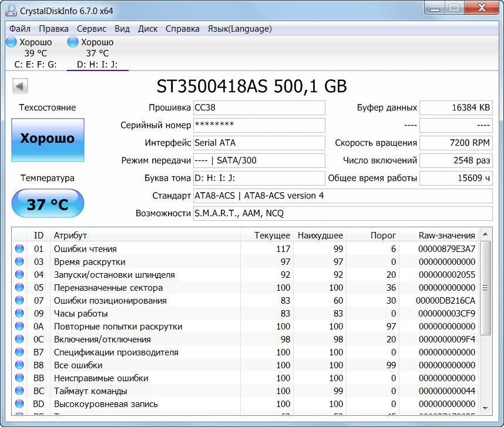Click the scroll down arrow of attribute list
This screenshot has width=504, height=427.
[x=485, y=408]
